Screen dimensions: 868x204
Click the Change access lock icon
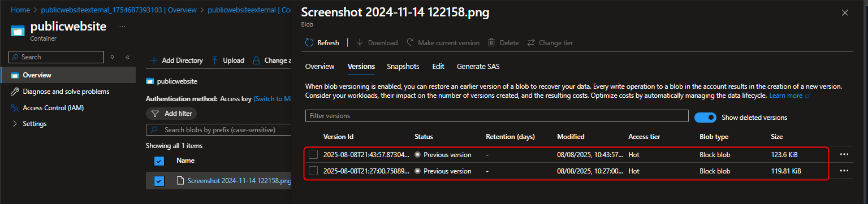[256, 60]
